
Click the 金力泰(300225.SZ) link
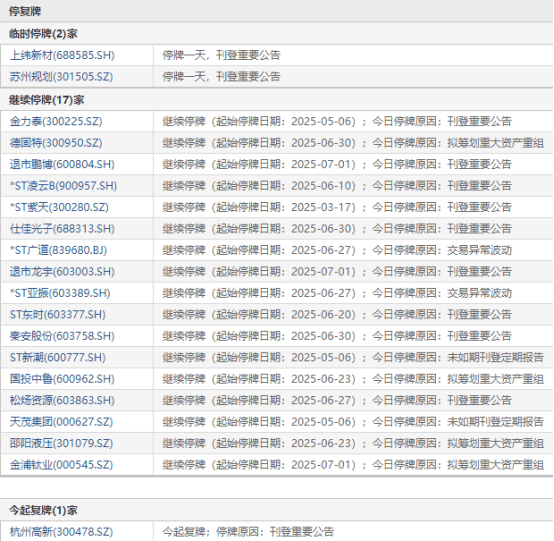56,122
